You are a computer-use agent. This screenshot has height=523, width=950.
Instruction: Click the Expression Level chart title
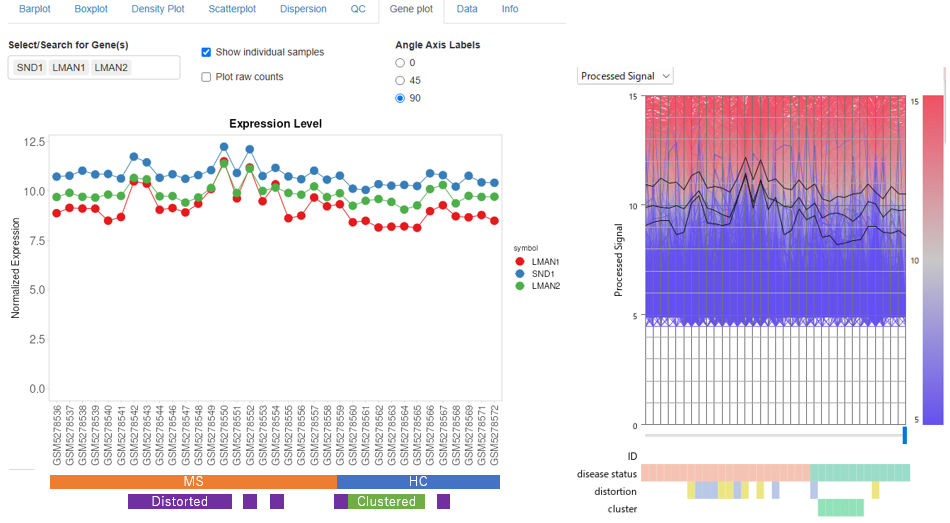[x=276, y=124]
